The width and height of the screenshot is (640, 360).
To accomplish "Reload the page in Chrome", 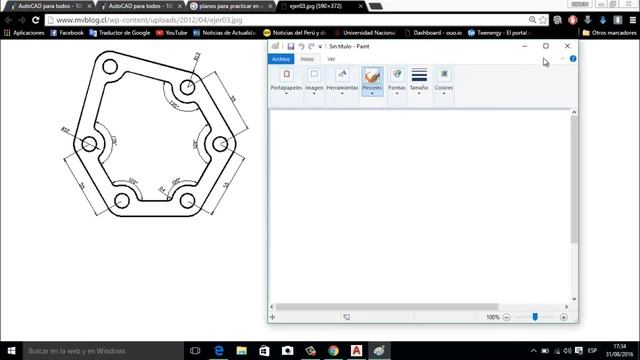I will (36, 20).
